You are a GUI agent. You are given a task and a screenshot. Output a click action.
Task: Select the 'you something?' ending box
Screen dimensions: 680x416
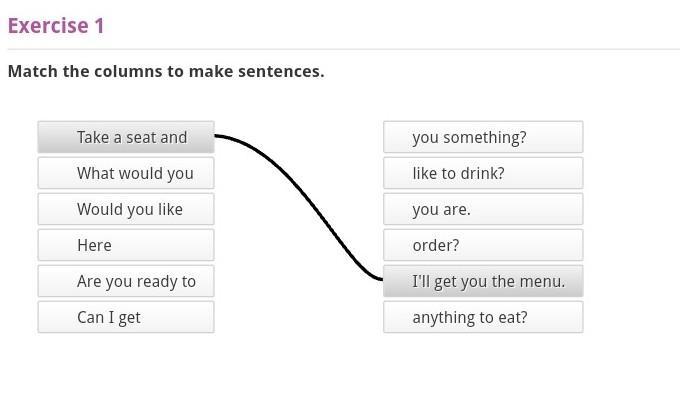pos(483,137)
